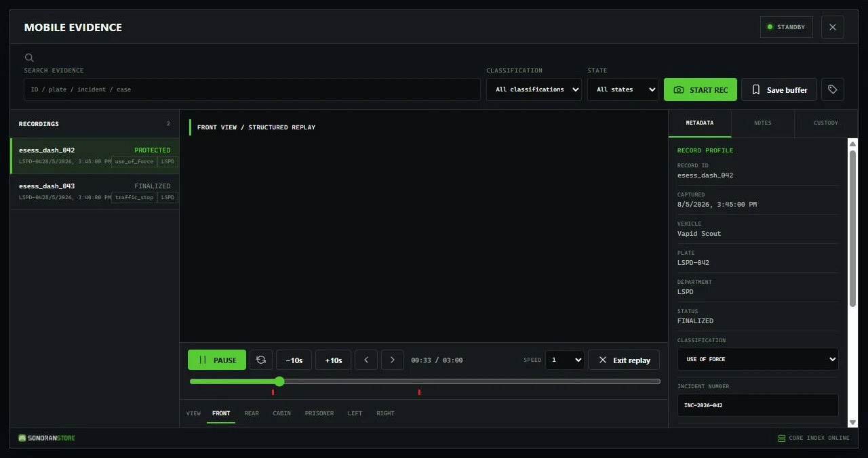Click the first red timeline marker

pyautogui.click(x=273, y=392)
